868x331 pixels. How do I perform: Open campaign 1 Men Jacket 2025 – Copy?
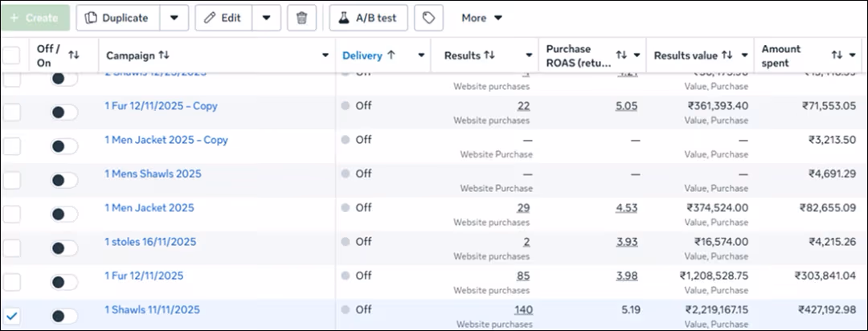click(166, 140)
